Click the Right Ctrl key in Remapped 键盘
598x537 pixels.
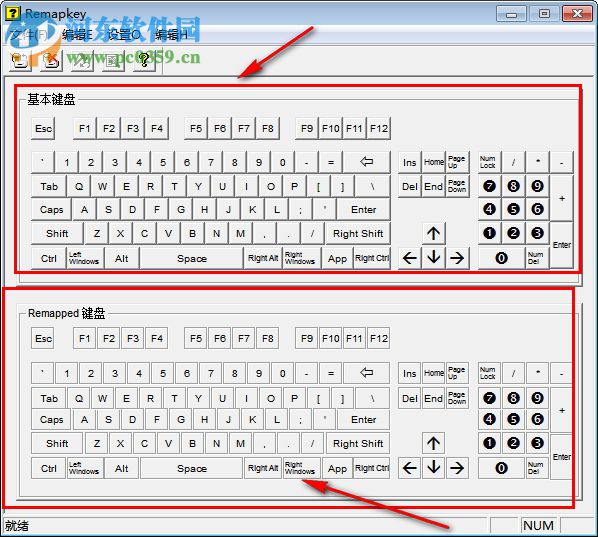coord(372,468)
